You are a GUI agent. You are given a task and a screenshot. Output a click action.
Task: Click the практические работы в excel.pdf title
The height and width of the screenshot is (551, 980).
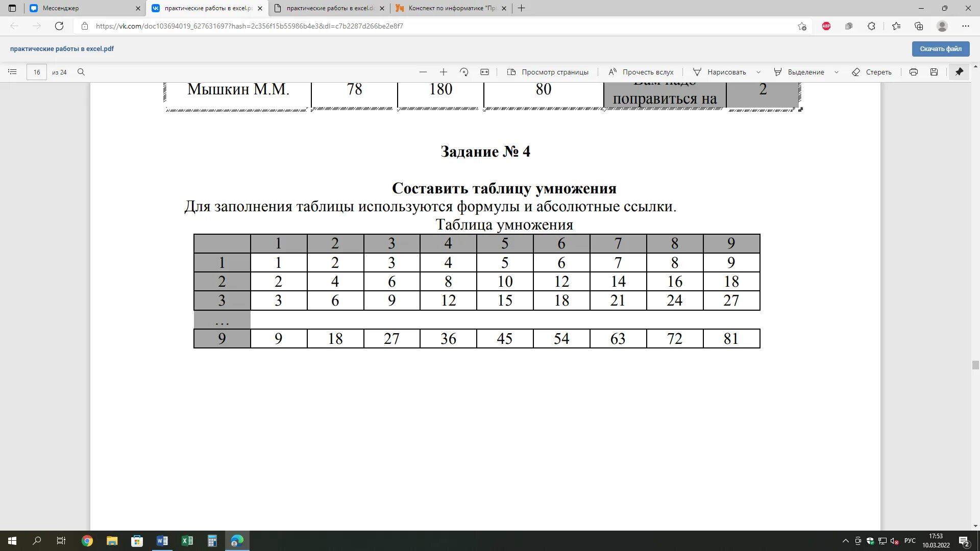click(62, 49)
